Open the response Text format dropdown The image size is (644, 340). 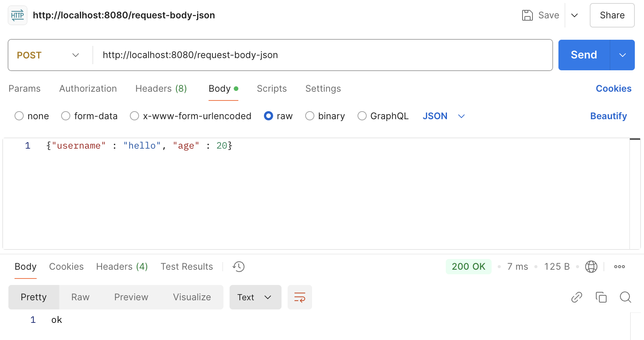click(256, 297)
